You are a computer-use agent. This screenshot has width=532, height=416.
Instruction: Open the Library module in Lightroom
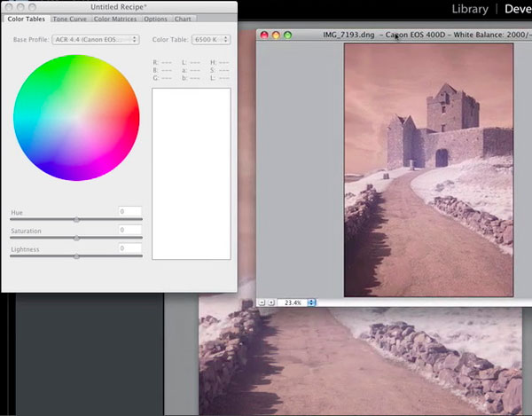[469, 9]
